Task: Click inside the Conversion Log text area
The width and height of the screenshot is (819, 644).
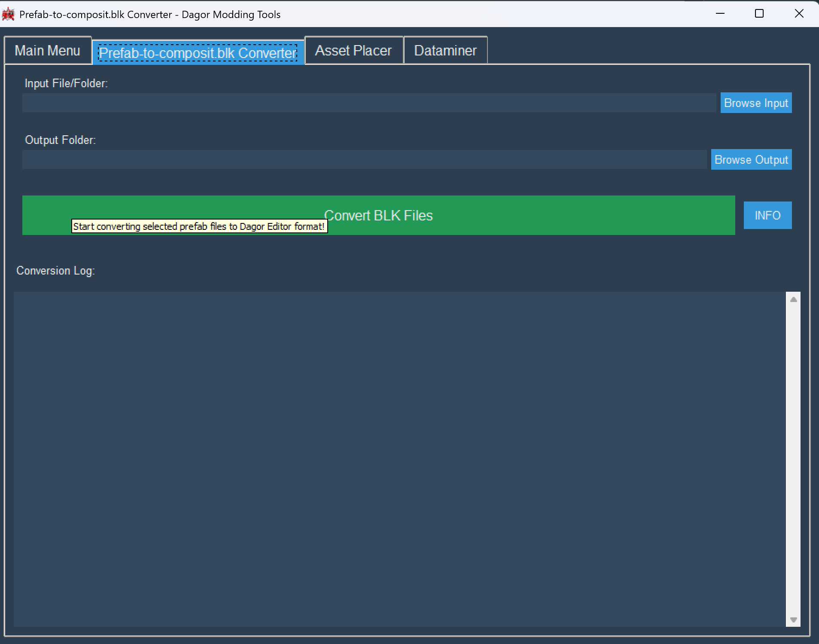Action: [399, 459]
